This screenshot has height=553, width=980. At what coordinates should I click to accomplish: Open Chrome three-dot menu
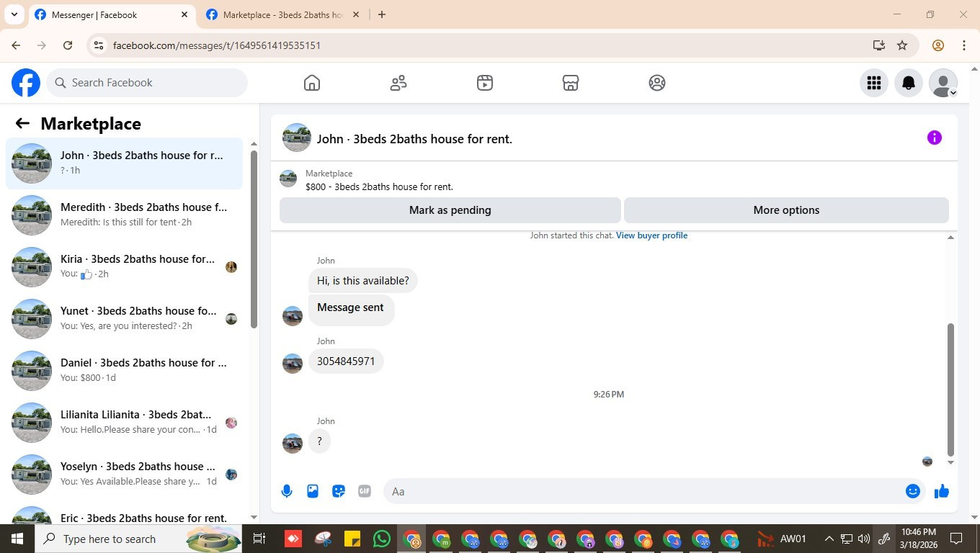tap(964, 45)
